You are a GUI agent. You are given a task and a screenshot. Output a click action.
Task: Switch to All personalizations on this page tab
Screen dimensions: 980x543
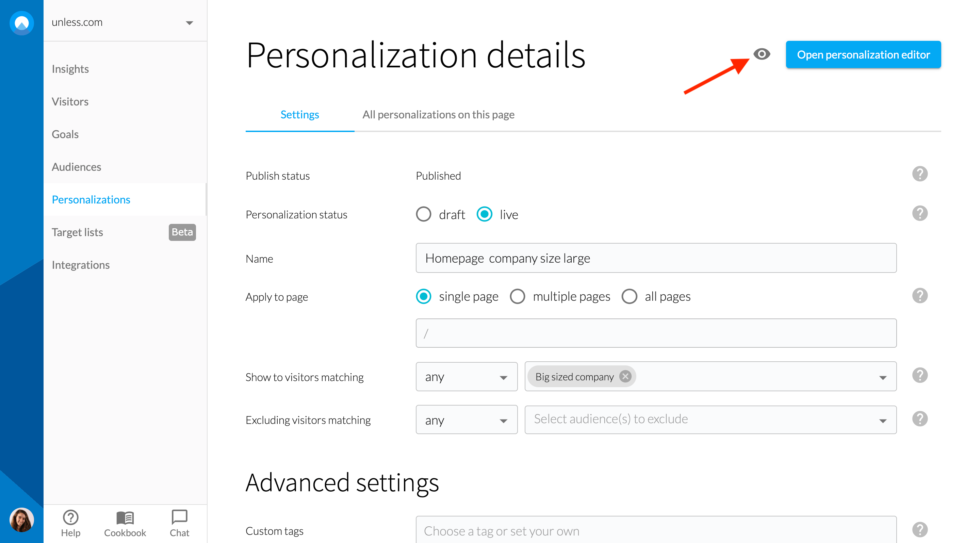tap(438, 115)
